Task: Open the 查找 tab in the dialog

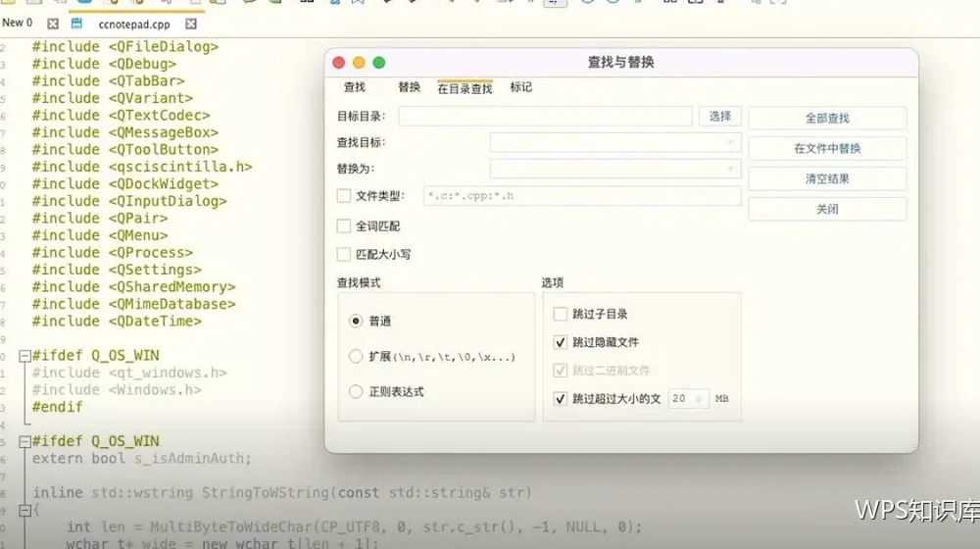Action: 355,87
